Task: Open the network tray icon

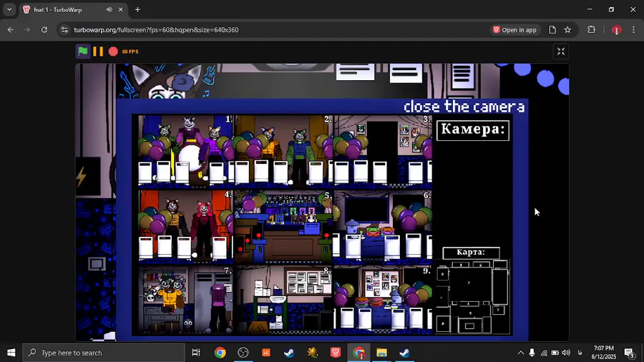Action: pos(544,353)
